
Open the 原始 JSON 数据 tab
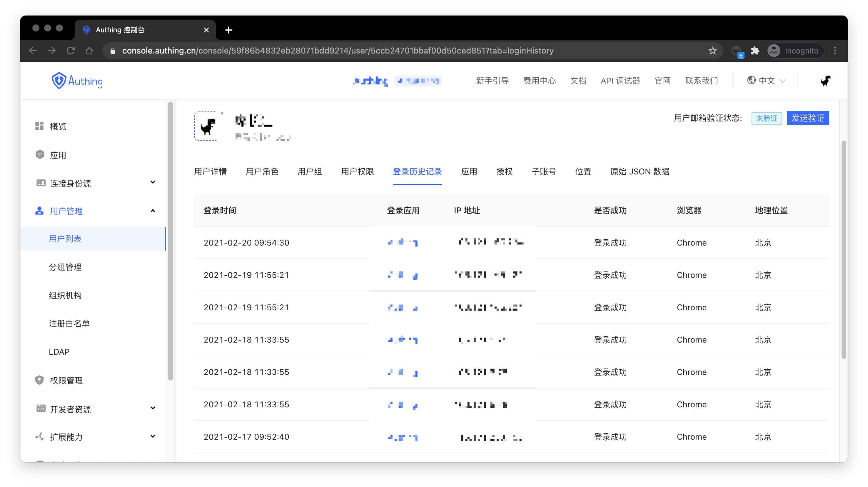click(x=640, y=171)
